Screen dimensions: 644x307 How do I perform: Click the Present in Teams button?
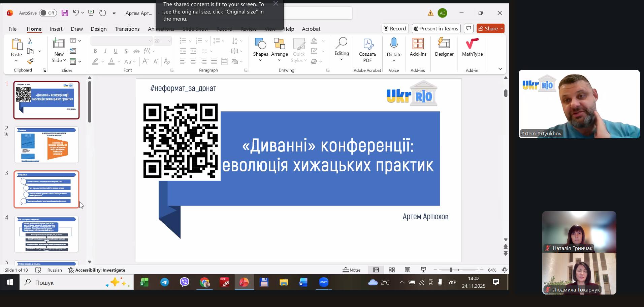coord(436,29)
